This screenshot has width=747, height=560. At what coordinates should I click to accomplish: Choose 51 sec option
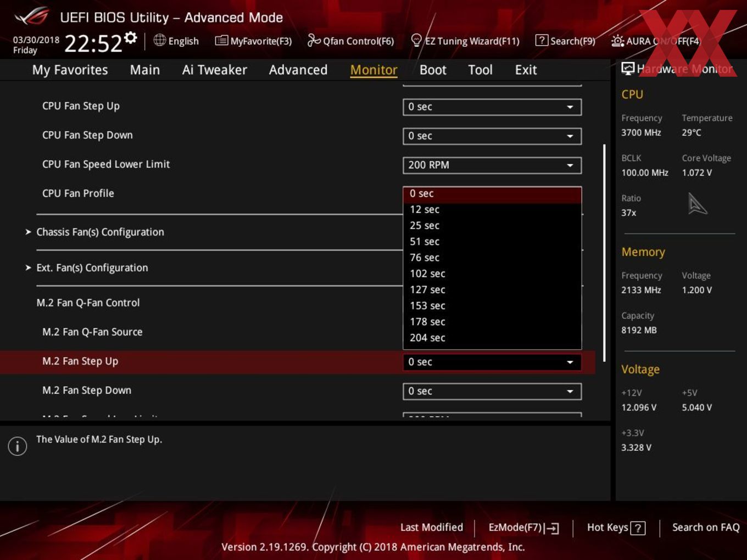(492, 242)
